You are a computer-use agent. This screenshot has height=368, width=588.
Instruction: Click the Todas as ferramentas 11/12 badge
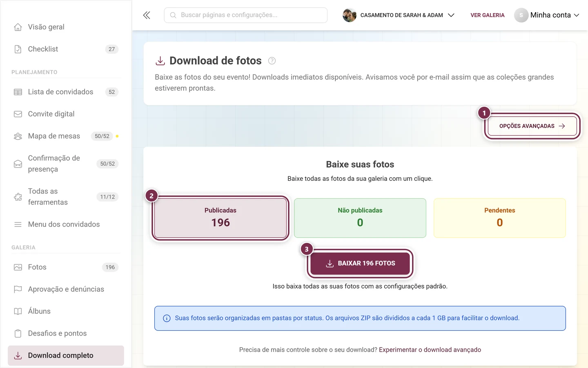108,197
